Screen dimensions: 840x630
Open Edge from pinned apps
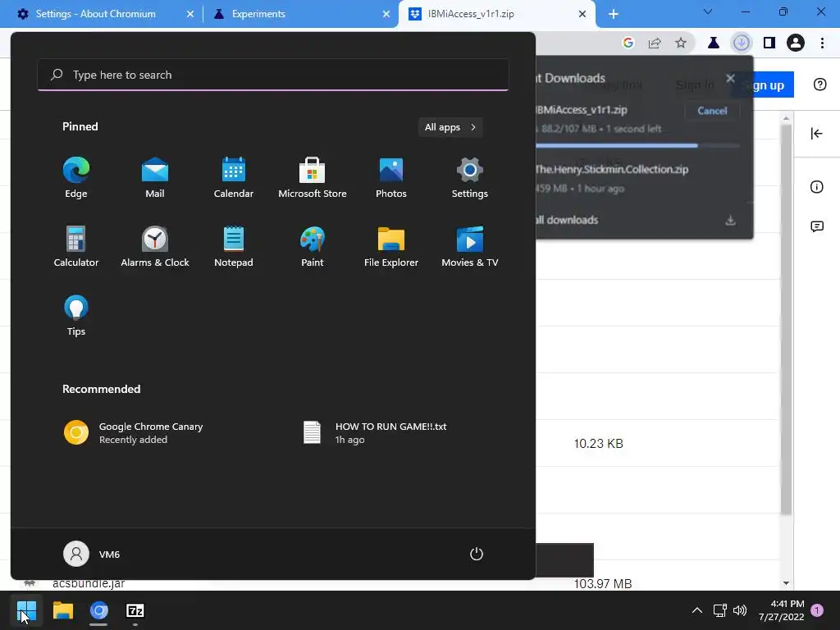[x=76, y=177]
